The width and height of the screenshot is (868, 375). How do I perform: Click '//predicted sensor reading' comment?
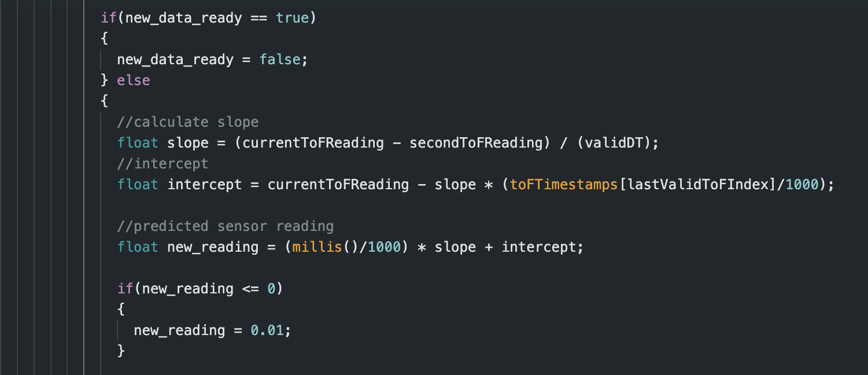coord(225,226)
